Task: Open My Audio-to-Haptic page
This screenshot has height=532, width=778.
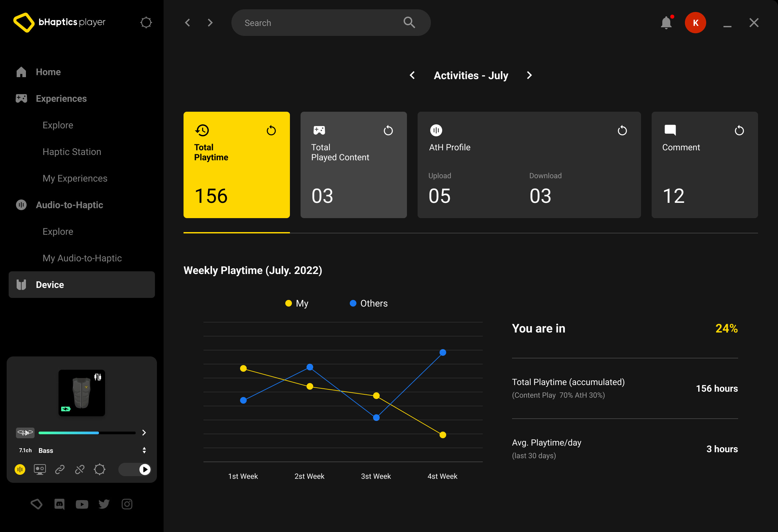Action: (82, 258)
